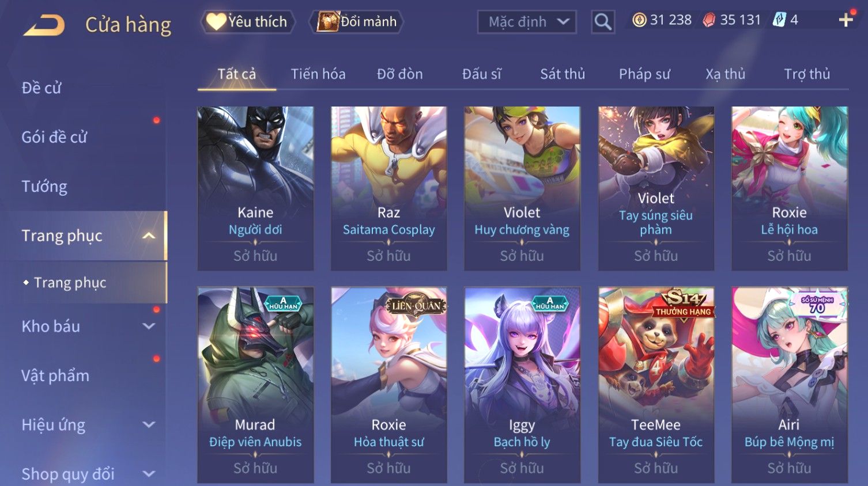Open Yêu thích favorites heart button
Screen dimensions: 868x486
248,22
